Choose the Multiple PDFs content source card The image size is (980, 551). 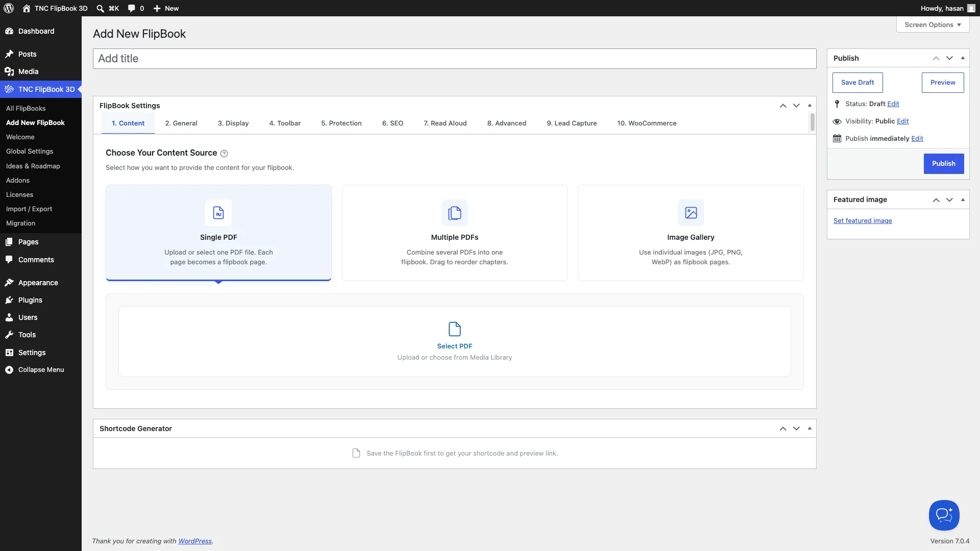click(455, 233)
